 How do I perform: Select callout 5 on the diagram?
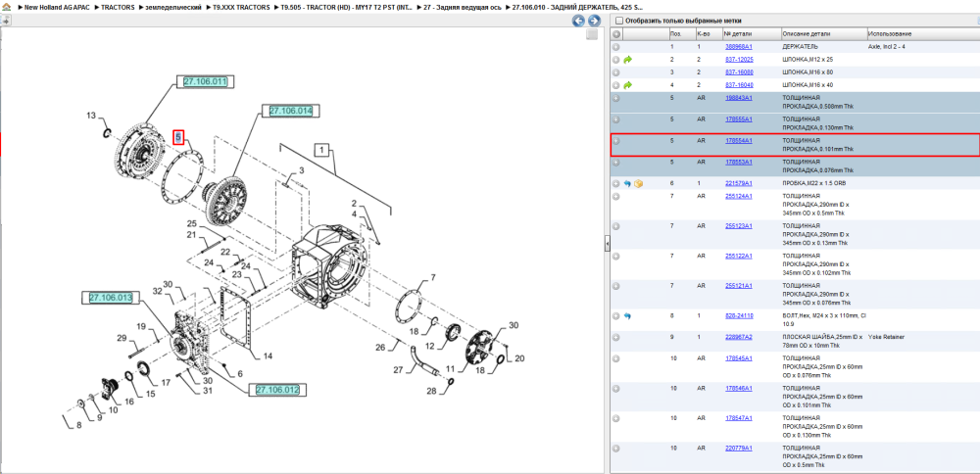(x=178, y=136)
